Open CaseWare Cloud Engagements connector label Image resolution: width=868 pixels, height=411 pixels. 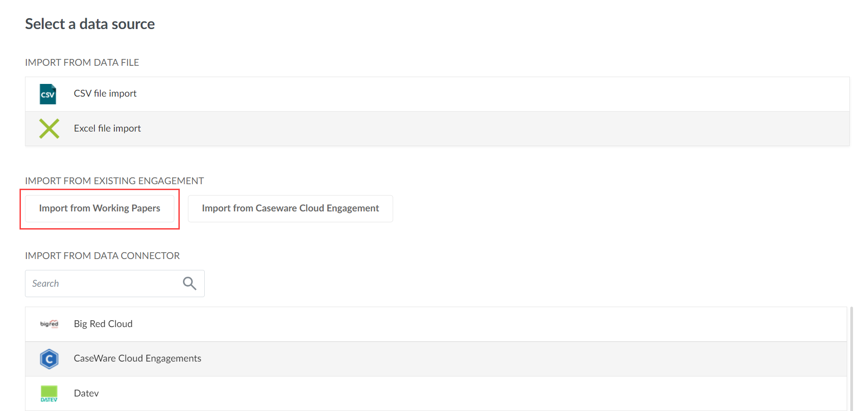(137, 358)
